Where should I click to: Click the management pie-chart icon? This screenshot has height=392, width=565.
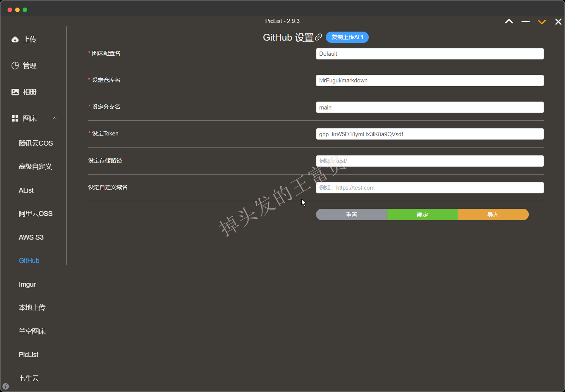tap(15, 65)
